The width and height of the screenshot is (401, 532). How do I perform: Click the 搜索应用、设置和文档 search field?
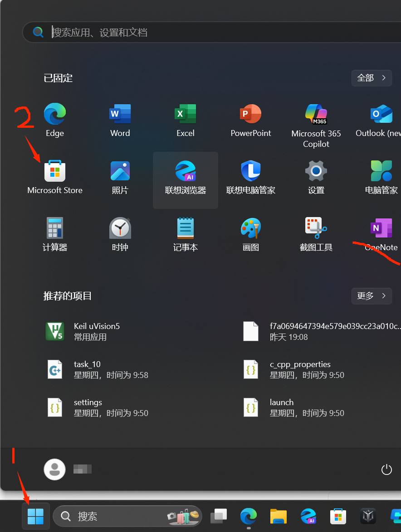[212, 32]
